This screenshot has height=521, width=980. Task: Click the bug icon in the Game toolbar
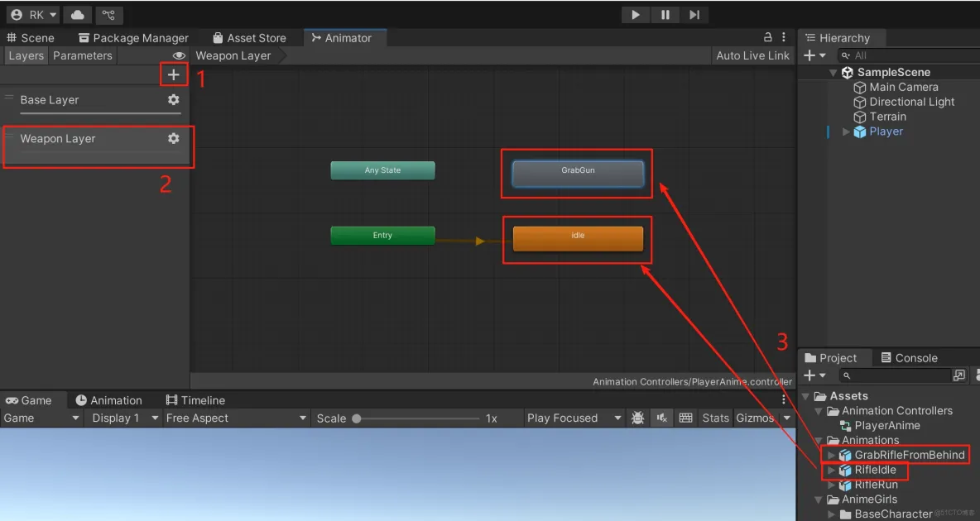[637, 418]
